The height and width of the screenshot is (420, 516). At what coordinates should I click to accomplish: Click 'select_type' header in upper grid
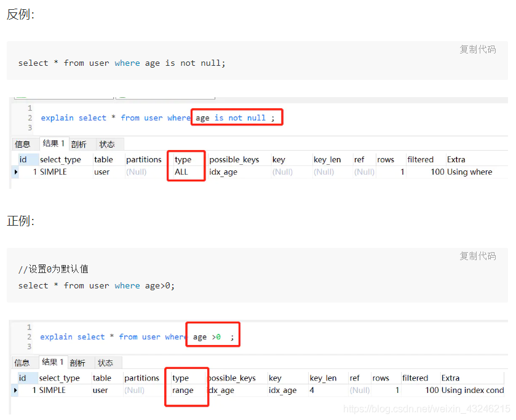pos(60,160)
